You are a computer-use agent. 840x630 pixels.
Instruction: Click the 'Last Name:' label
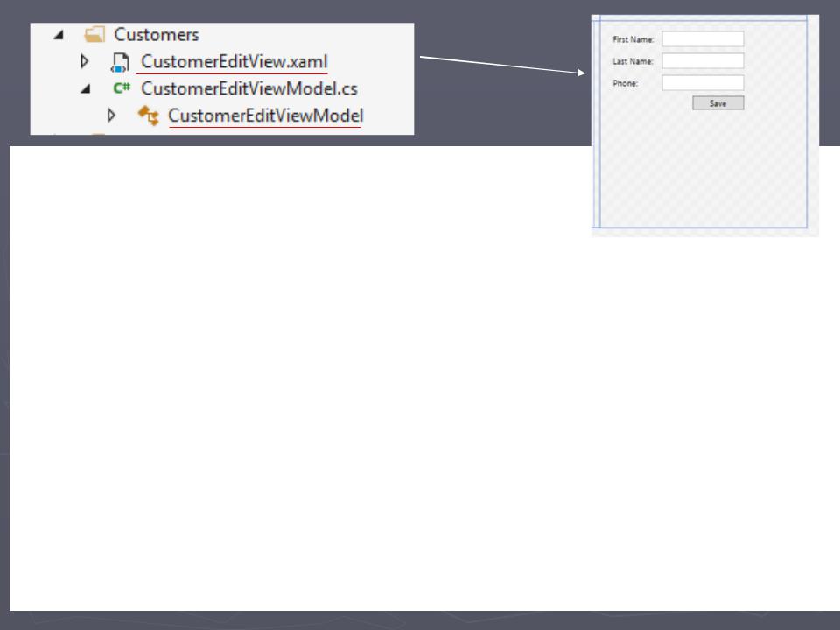pos(633,61)
